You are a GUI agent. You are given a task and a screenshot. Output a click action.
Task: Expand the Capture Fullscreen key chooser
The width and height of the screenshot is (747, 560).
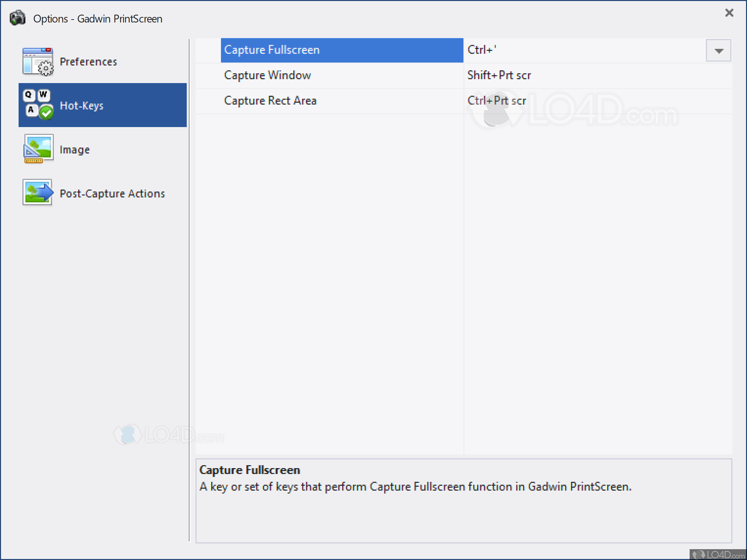click(x=718, y=50)
